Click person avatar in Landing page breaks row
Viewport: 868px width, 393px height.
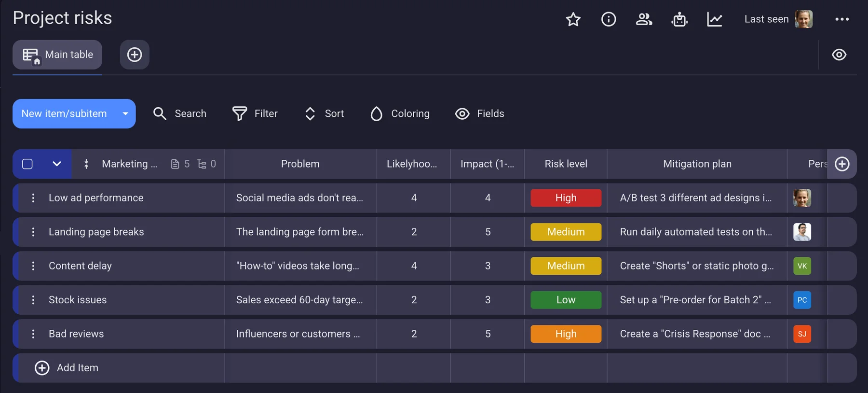point(802,232)
